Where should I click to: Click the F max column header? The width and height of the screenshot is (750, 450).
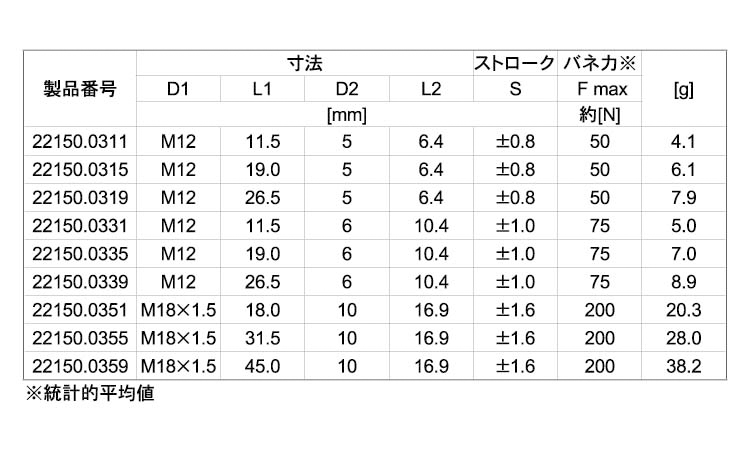tap(600, 89)
